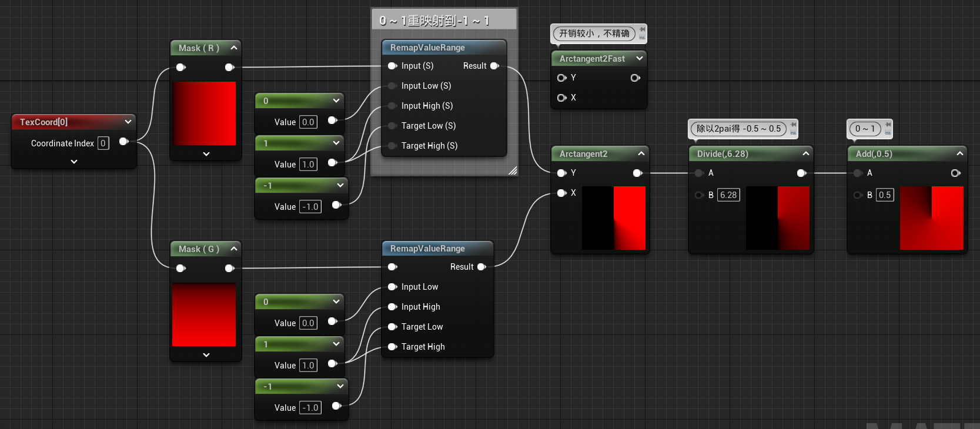Click Arctangent2Fast X input pin

(562, 98)
